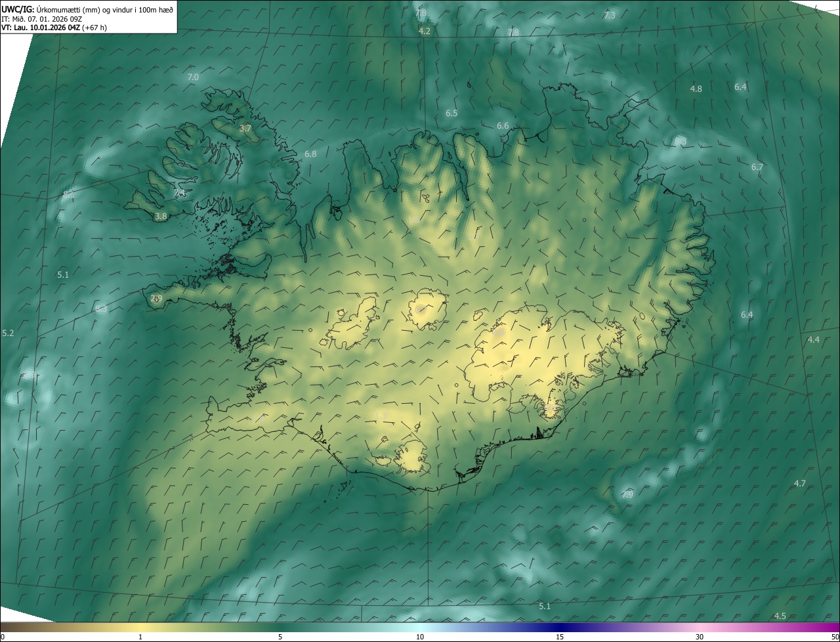Click the VT valid time line

point(54,28)
